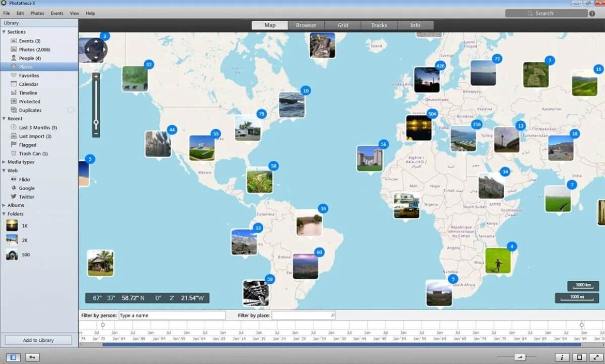Expand the Media types group
The height and width of the screenshot is (364, 605).
click(4, 162)
